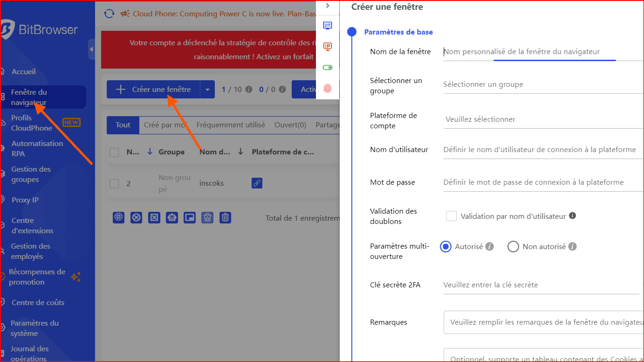
Task: Click the camera shutter icon below table
Action: [x=119, y=217]
